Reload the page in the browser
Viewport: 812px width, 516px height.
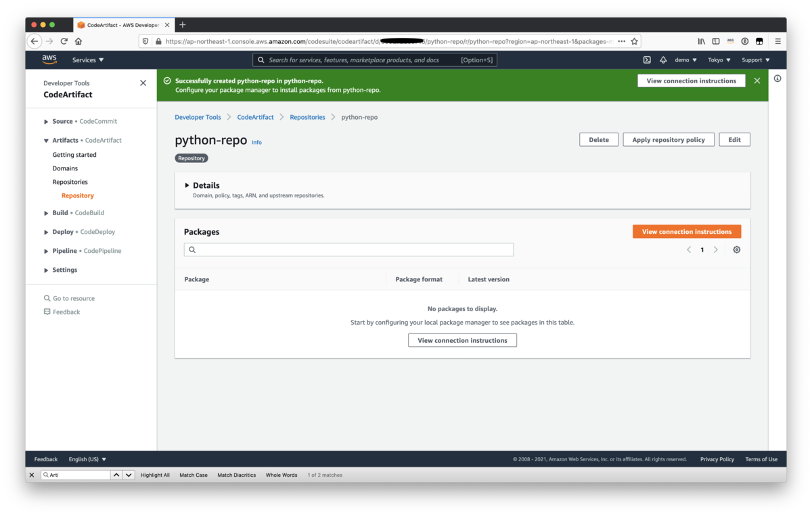pyautogui.click(x=64, y=41)
